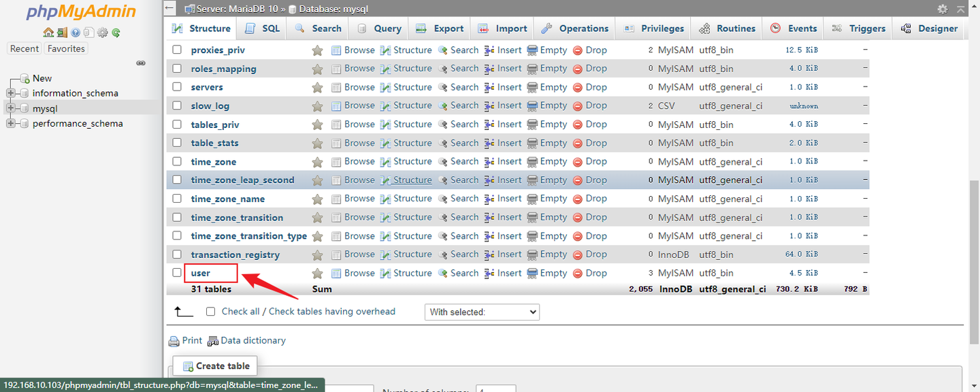Search within the tables_priv table
This screenshot has height=392, width=980.
[464, 124]
